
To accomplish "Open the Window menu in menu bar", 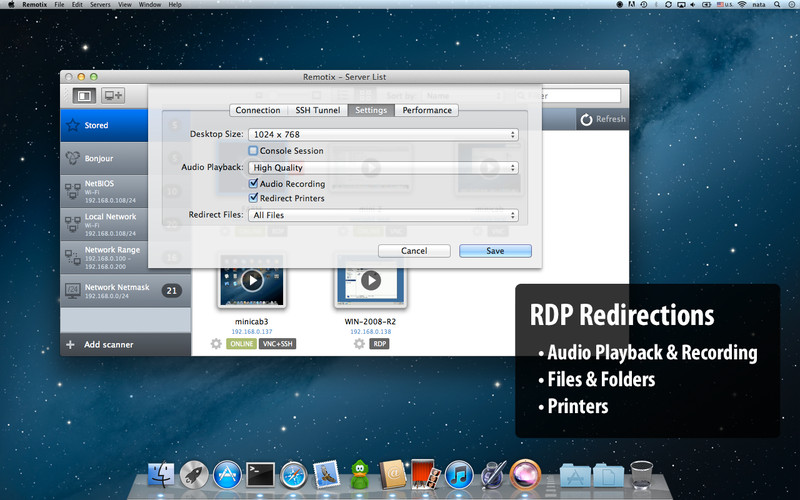I will pos(150,4).
